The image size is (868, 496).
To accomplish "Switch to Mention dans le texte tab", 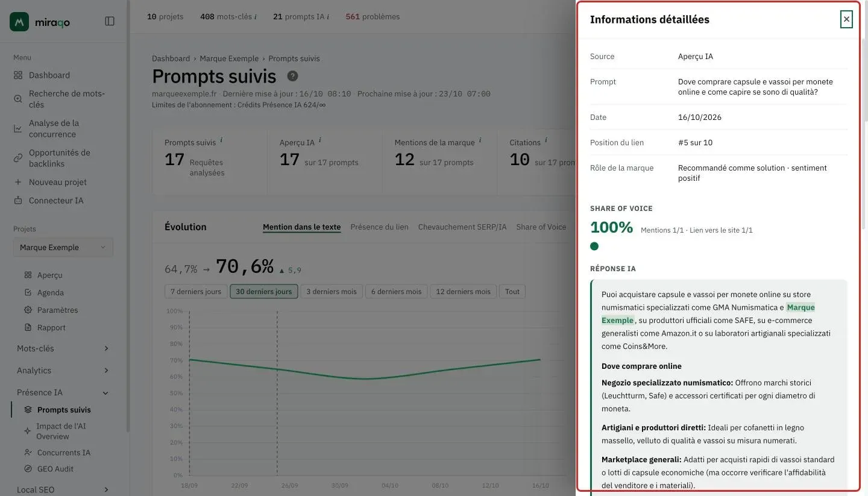I will 302,227.
